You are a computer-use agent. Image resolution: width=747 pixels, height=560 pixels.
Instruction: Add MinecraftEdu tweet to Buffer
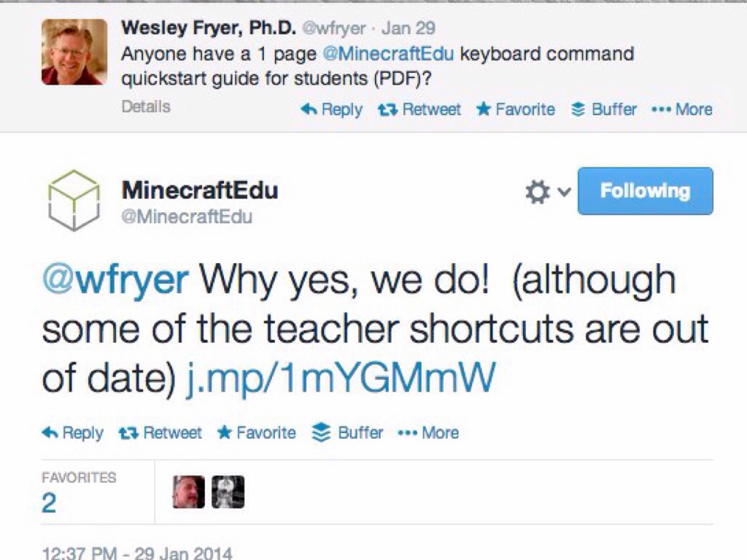347,432
